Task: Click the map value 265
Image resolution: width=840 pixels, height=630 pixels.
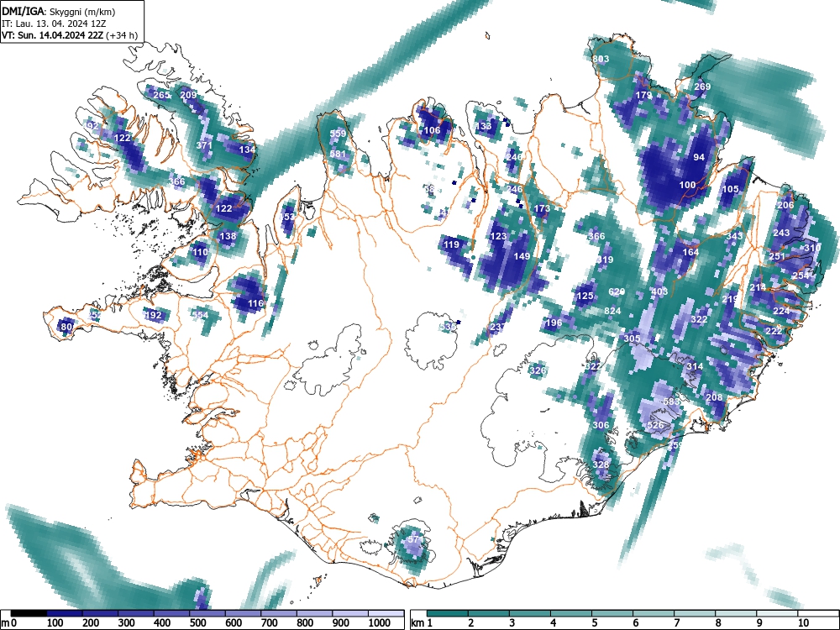Action: [161, 95]
